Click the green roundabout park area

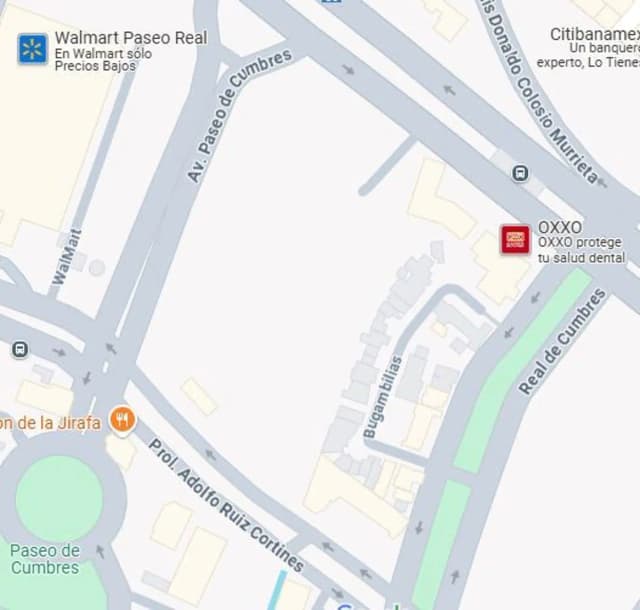(60, 499)
